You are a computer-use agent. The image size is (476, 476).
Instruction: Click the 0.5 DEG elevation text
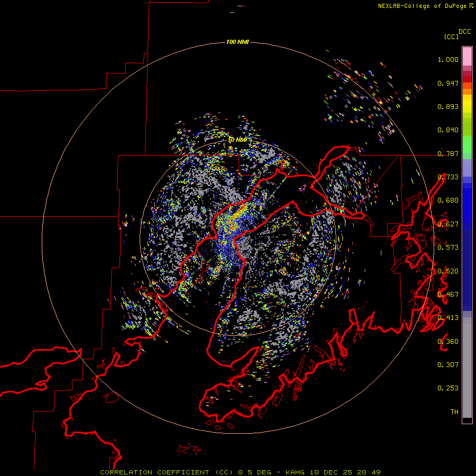[x=254, y=472]
